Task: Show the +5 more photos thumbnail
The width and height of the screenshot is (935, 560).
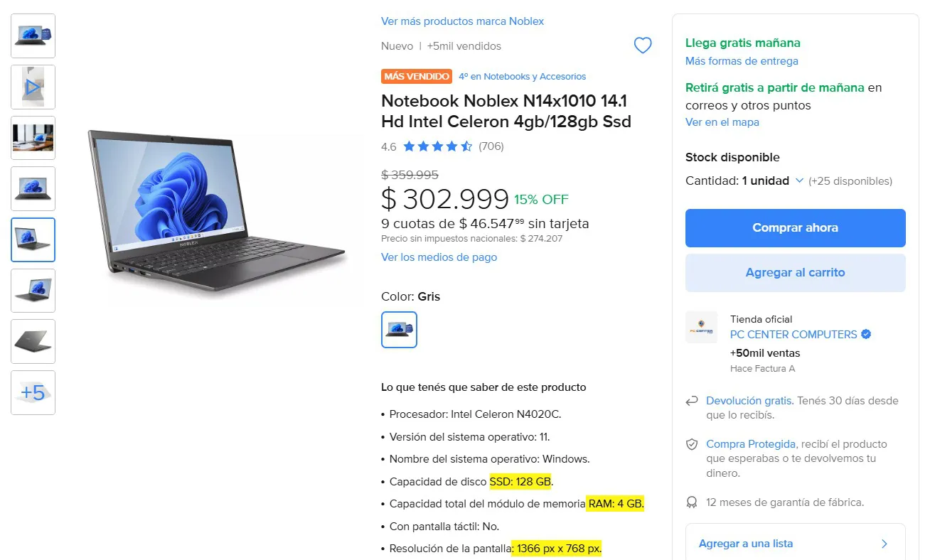Action: [x=33, y=392]
